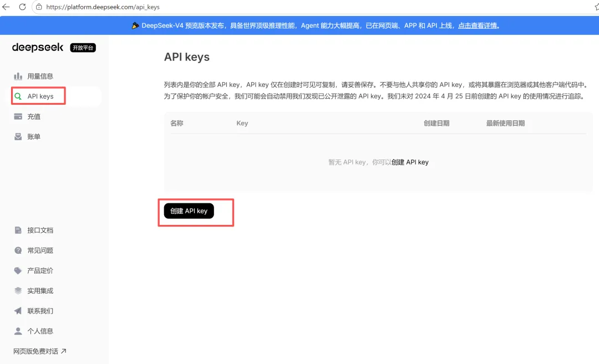Click the 个人信息 person icon
The width and height of the screenshot is (599, 364).
18,331
